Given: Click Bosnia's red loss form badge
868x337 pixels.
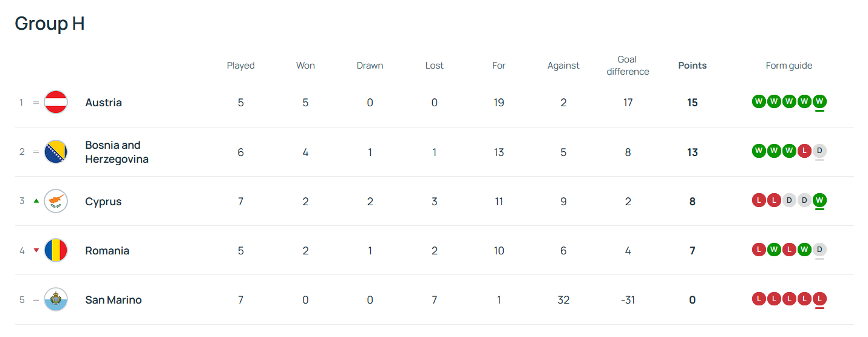Looking at the screenshot, I should pyautogui.click(x=804, y=151).
